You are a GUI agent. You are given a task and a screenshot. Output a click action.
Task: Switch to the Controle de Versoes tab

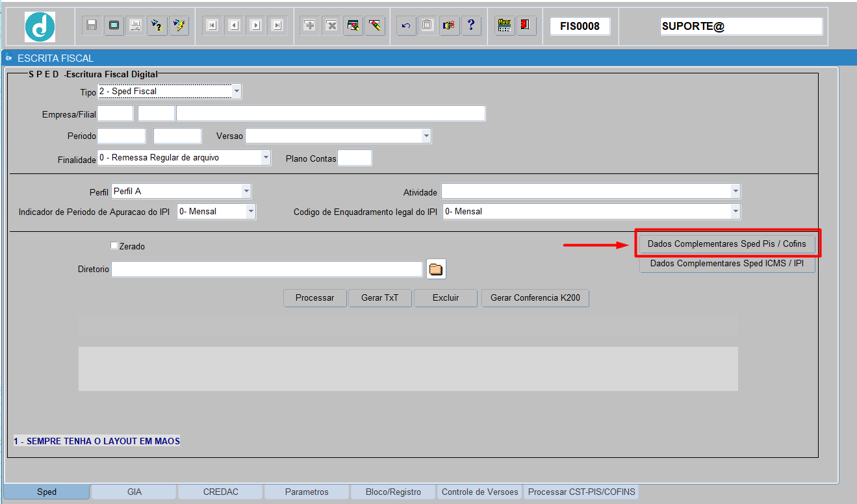point(480,492)
